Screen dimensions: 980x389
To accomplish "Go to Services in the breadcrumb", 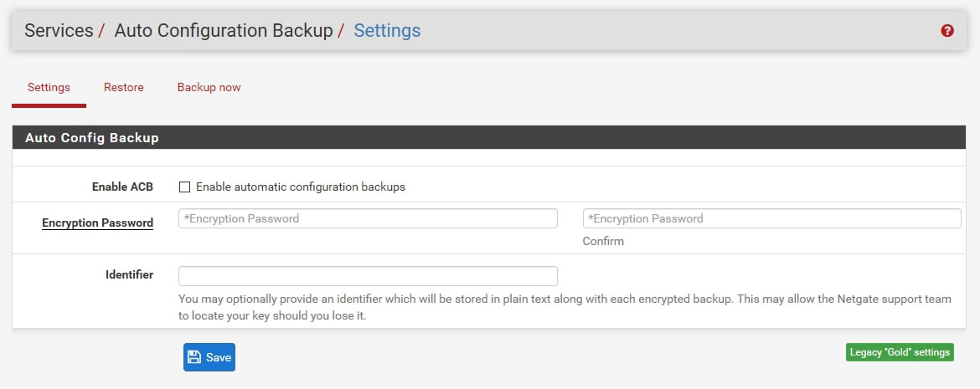I will click(x=59, y=31).
